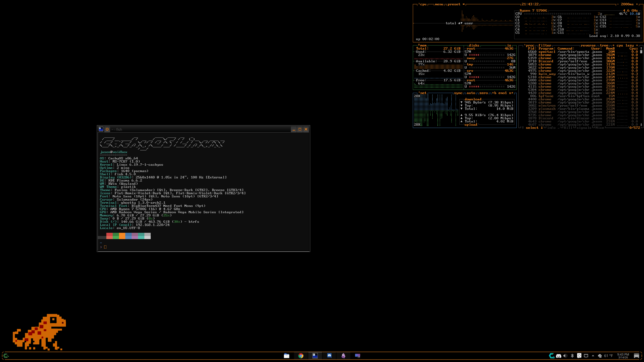Click the Bluetooth tray icon
644x362 pixels.
pos(572,355)
